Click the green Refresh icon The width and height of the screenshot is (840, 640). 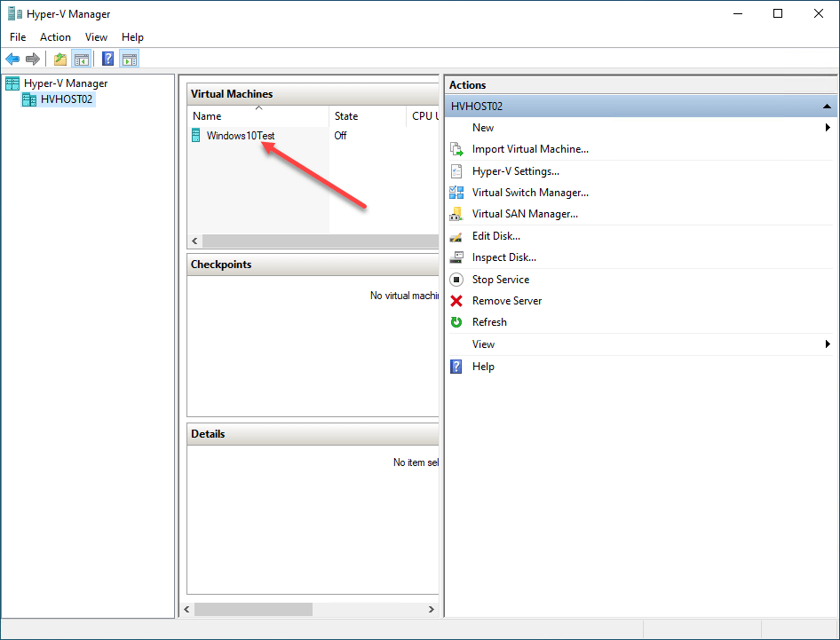(x=456, y=322)
